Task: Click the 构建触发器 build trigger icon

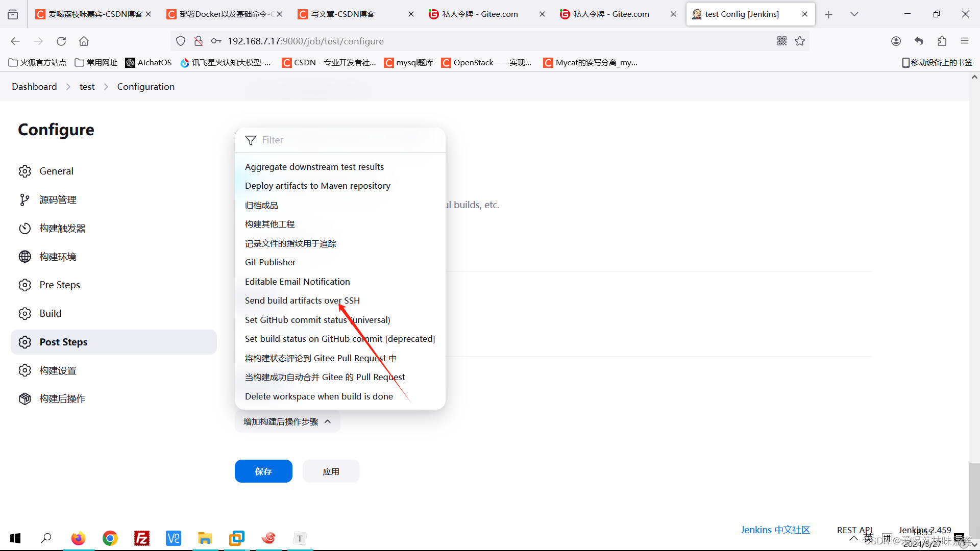Action: [24, 228]
